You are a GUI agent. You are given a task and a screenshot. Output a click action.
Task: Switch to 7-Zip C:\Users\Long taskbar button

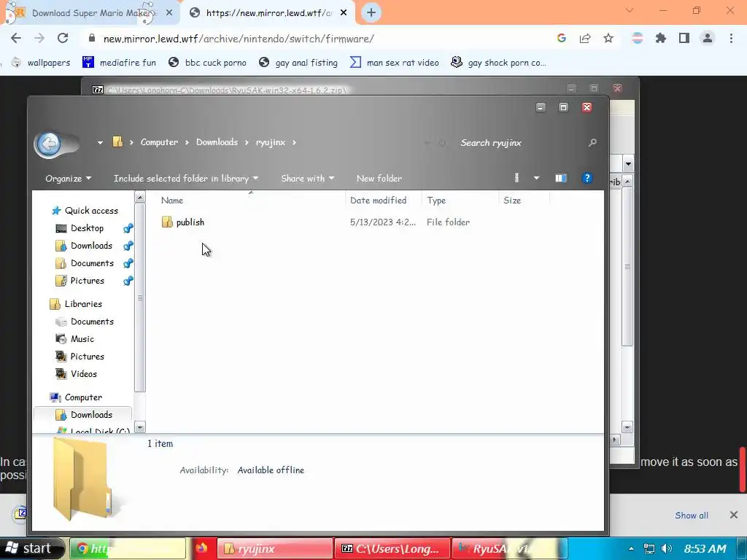pos(392,549)
